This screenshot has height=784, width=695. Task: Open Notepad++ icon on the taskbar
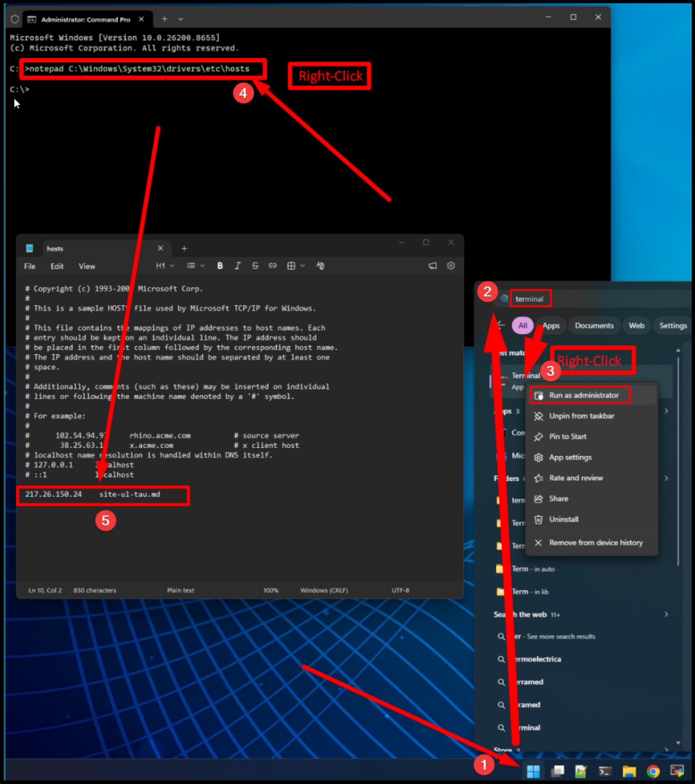[581, 771]
